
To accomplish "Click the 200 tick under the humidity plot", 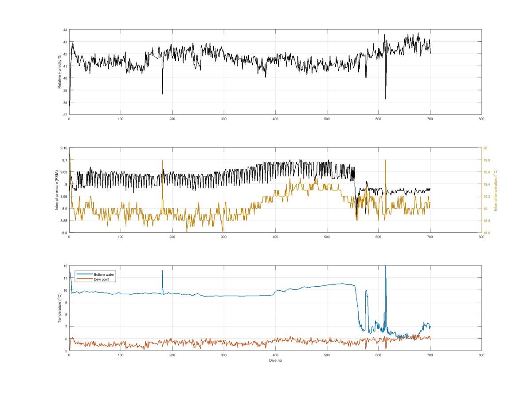I will [172, 119].
